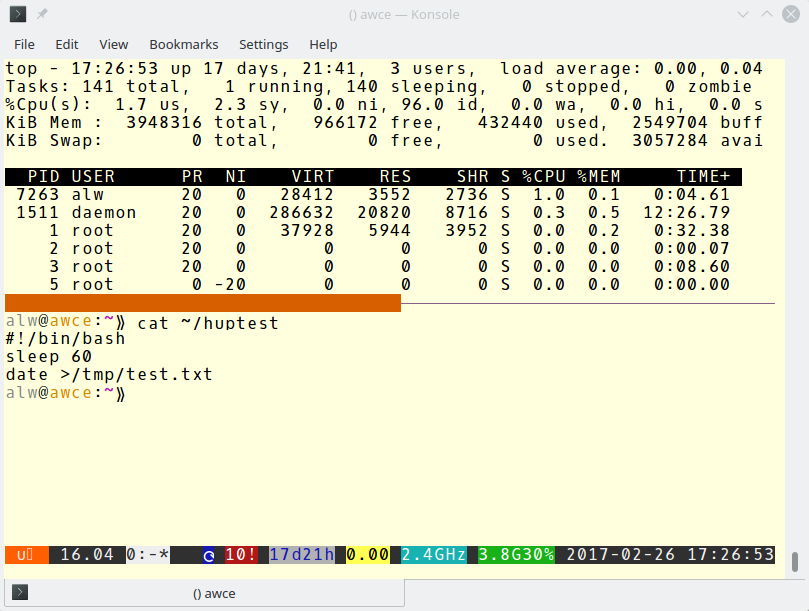809x611 pixels.
Task: Click the red '10!' updates indicator
Action: (243, 554)
